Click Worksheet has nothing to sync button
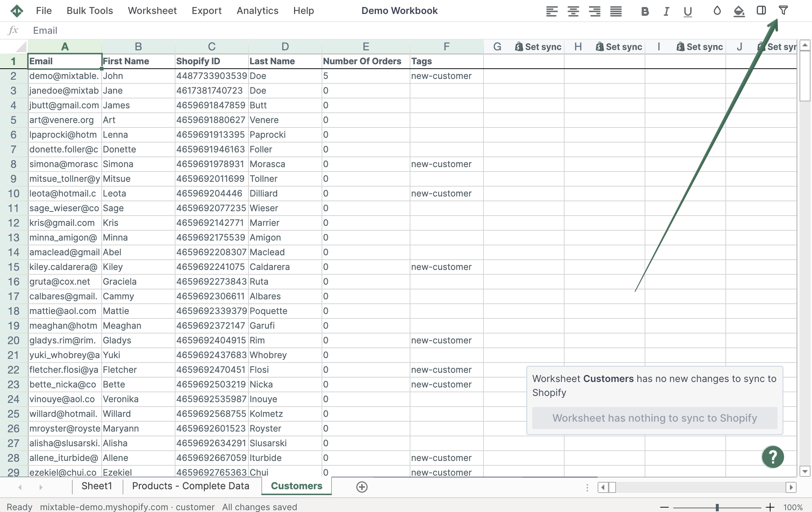The image size is (812, 512). pos(654,418)
